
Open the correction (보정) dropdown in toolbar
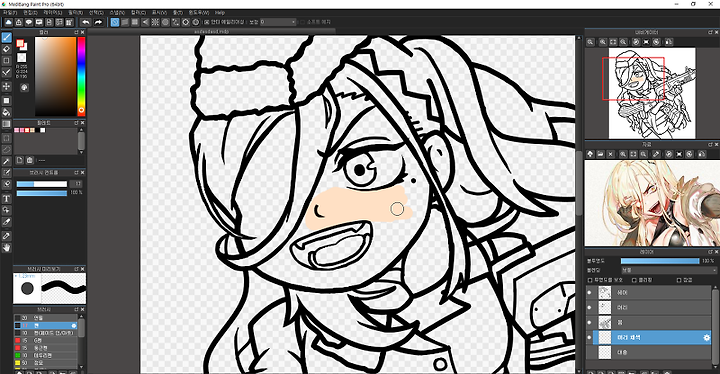tap(278, 22)
